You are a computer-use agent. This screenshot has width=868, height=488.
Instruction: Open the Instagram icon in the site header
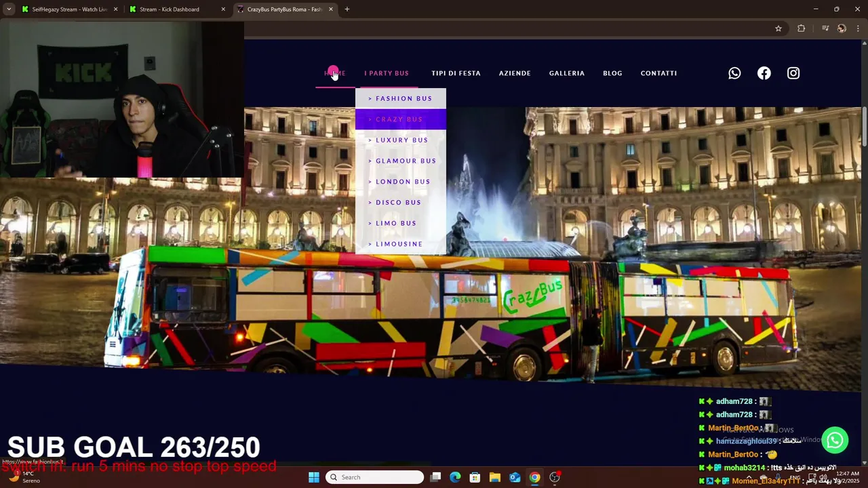click(x=793, y=73)
